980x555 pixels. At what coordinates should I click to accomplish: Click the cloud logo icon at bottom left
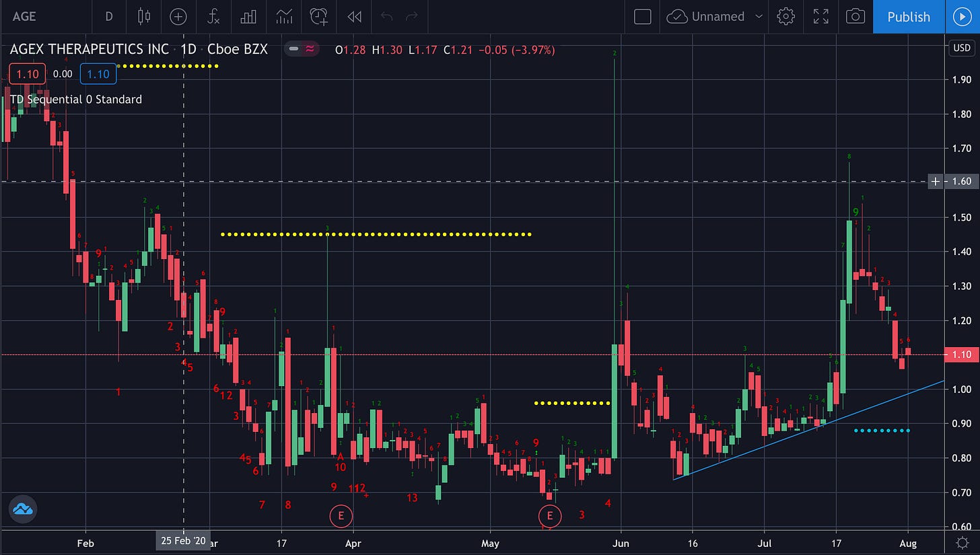pyautogui.click(x=23, y=509)
